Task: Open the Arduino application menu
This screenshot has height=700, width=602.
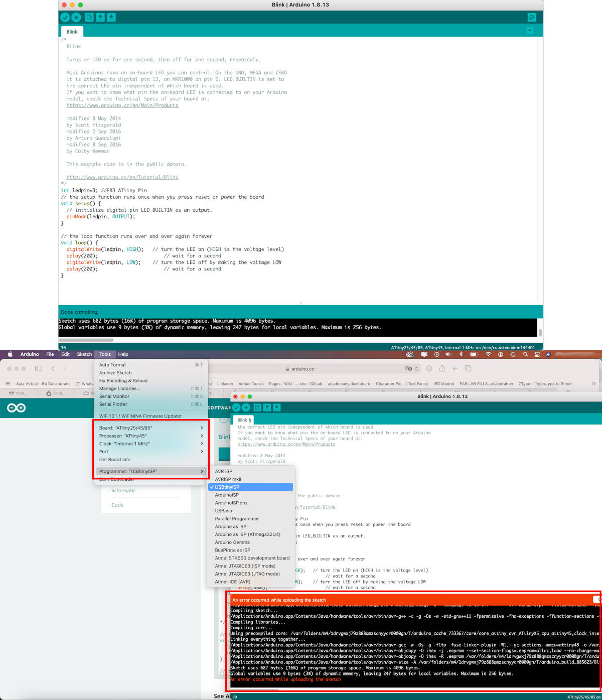Action: click(x=30, y=354)
